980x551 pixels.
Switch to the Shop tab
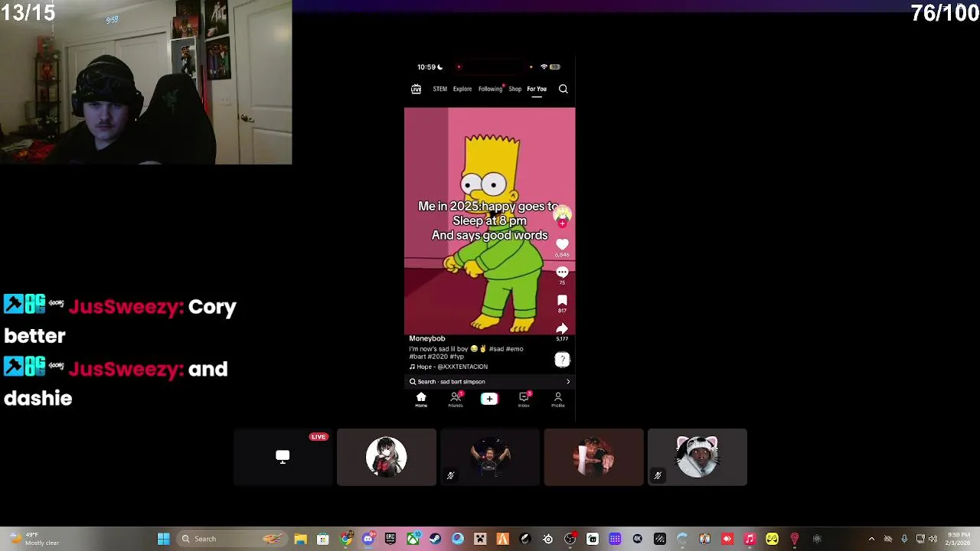pos(514,89)
